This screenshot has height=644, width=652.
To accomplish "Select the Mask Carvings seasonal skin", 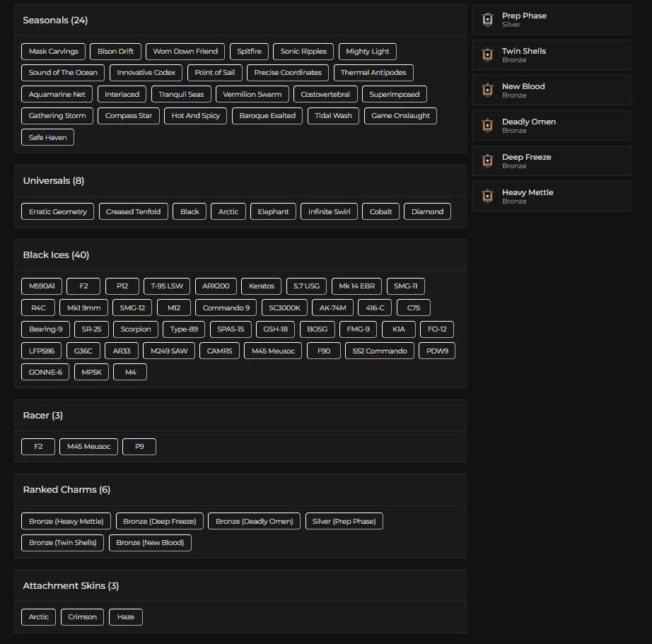I will (x=53, y=51).
